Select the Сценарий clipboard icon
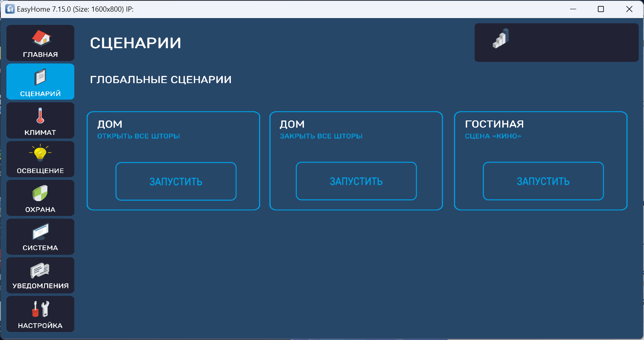Viewport: 644px width, 340px height. click(x=40, y=77)
